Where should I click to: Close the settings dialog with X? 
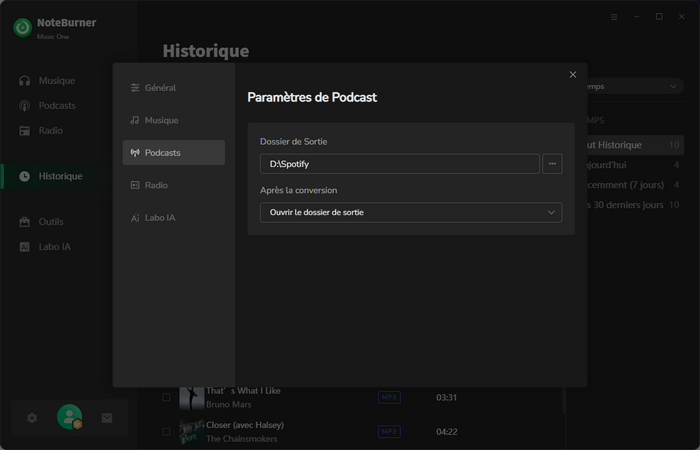click(573, 75)
